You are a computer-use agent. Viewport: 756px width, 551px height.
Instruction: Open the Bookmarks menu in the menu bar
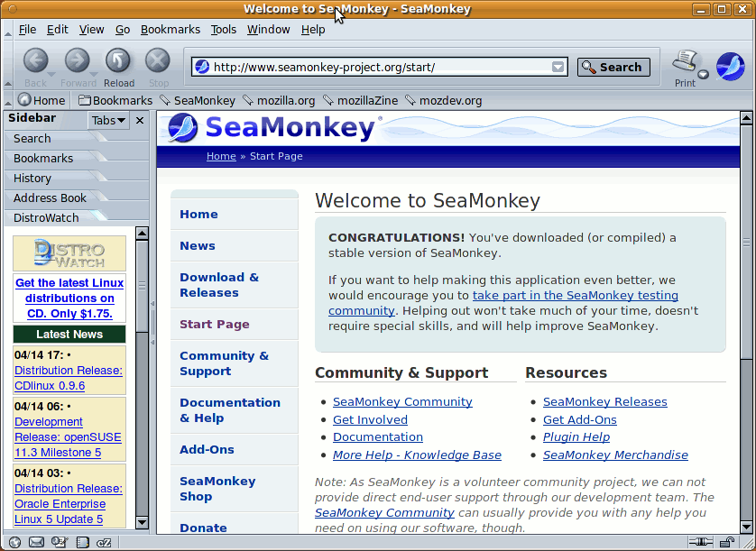coord(171,29)
